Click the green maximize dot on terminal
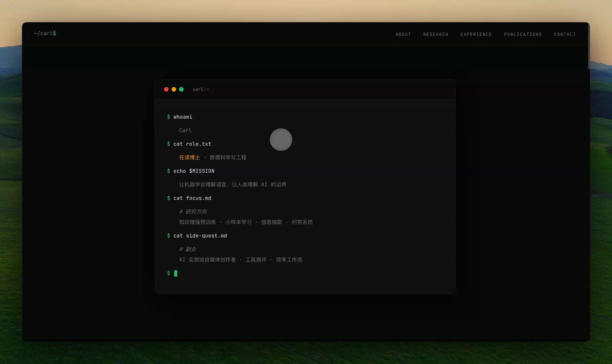The width and height of the screenshot is (612, 364). click(x=181, y=89)
